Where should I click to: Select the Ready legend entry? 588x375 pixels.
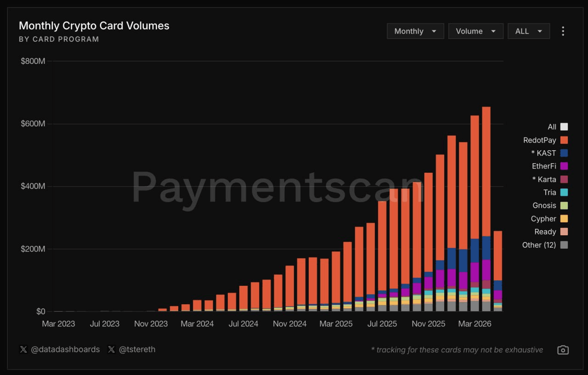[551, 232]
